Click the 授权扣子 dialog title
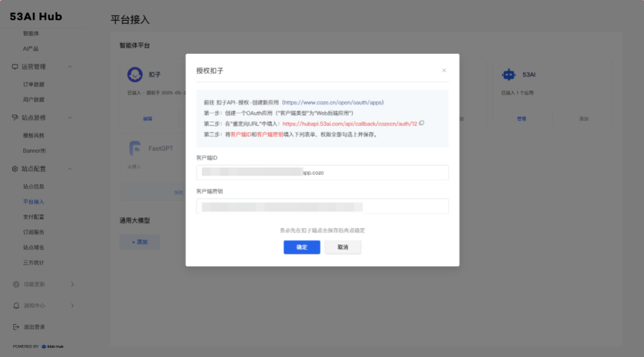644x357 pixels. [x=210, y=70]
